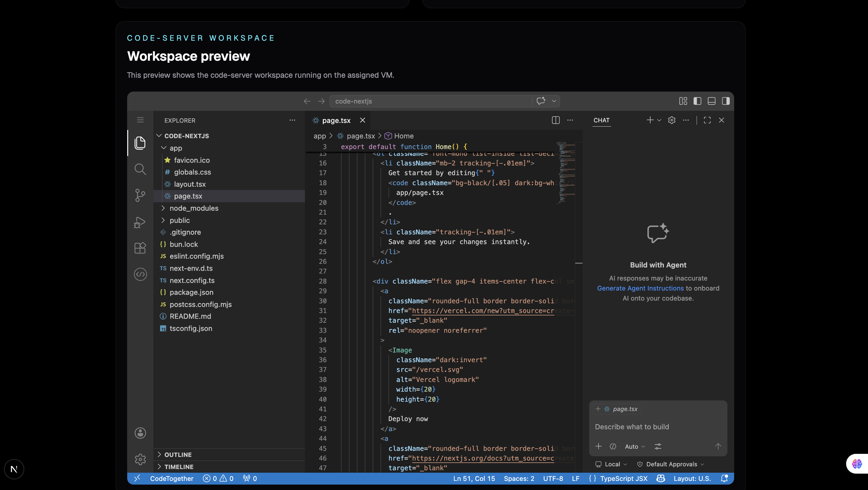Viewport: 868px width, 490px height.
Task: Open the Accounts icon in the activity bar
Action: click(x=140, y=433)
